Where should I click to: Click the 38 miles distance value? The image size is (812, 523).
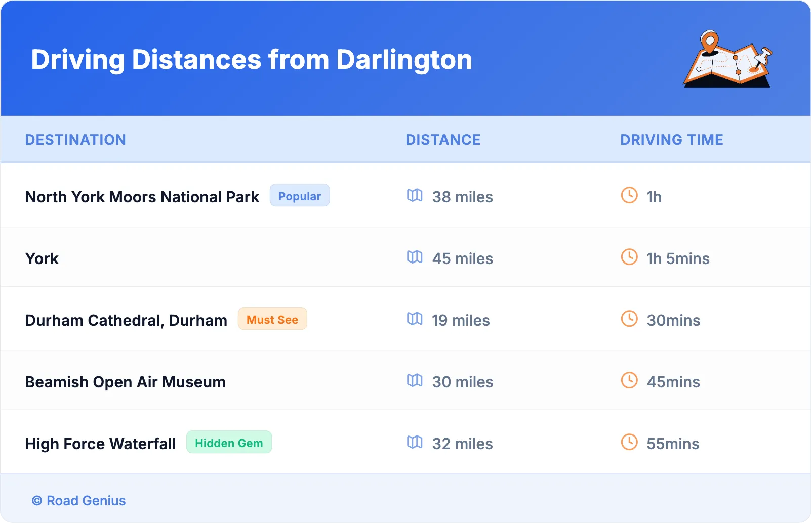coord(463,197)
